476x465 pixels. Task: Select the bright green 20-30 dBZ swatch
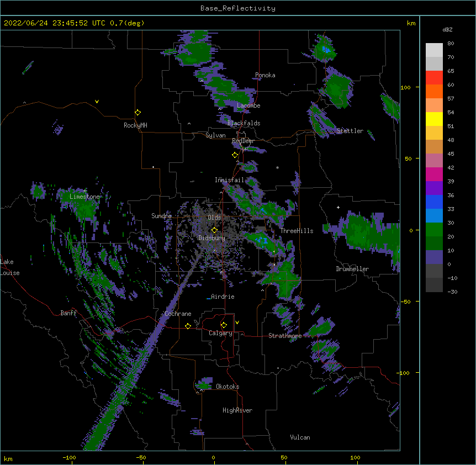pos(434,230)
